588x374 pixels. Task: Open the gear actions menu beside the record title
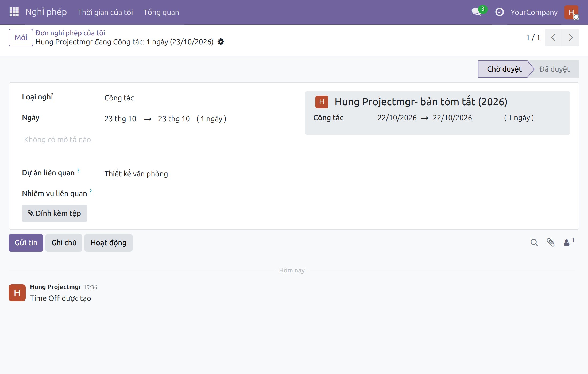click(x=221, y=42)
